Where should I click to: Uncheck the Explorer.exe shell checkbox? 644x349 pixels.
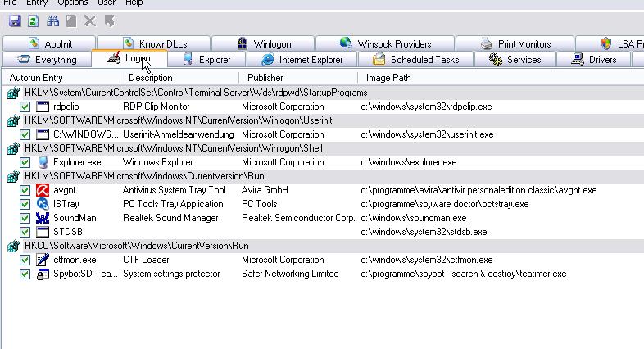[x=25, y=162]
